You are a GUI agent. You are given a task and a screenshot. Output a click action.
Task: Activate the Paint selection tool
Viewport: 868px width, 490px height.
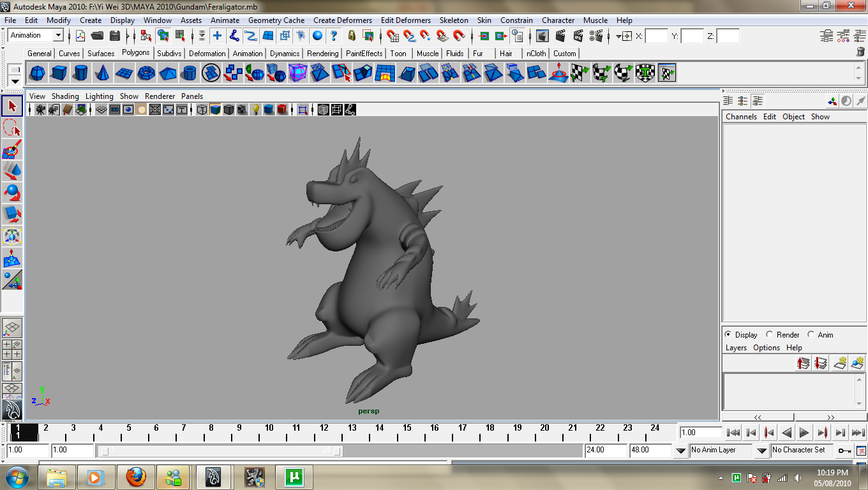pos(12,150)
